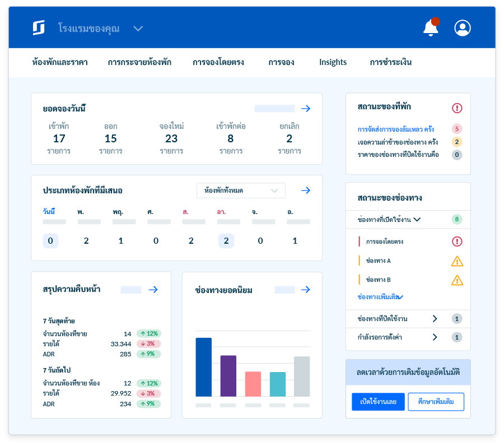504x446 pixels.
Task: Open the profile account icon
Action: [x=463, y=28]
